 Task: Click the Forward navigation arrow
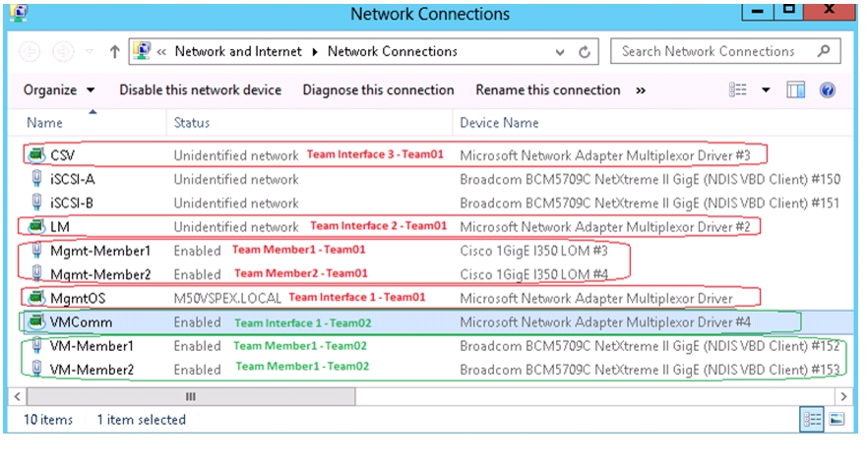(63, 52)
